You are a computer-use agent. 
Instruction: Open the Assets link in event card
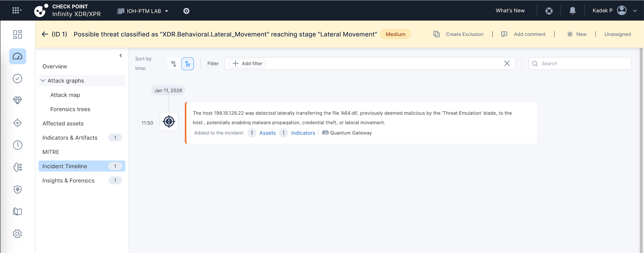pos(267,133)
